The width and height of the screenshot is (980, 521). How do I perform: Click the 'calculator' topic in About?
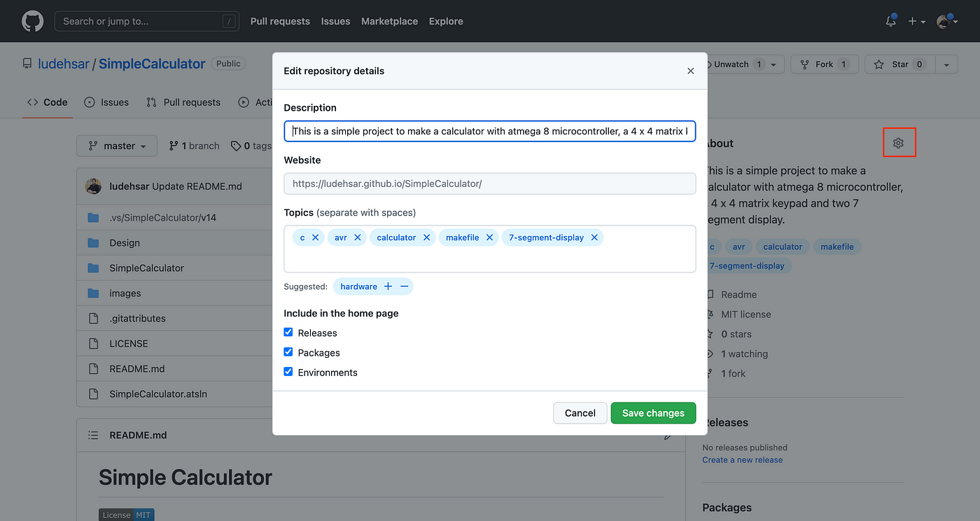coord(783,246)
